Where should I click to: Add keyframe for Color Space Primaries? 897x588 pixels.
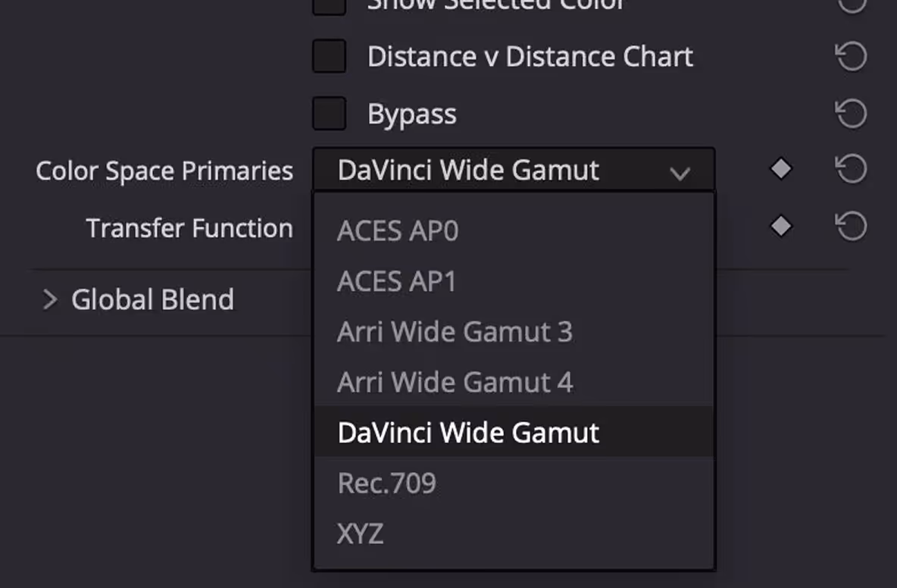pos(781,169)
